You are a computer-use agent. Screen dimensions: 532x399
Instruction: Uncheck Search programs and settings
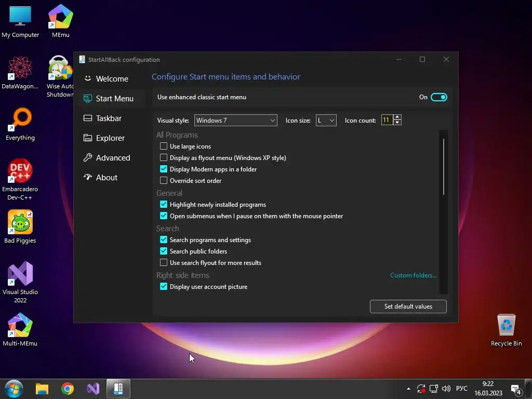coord(164,240)
